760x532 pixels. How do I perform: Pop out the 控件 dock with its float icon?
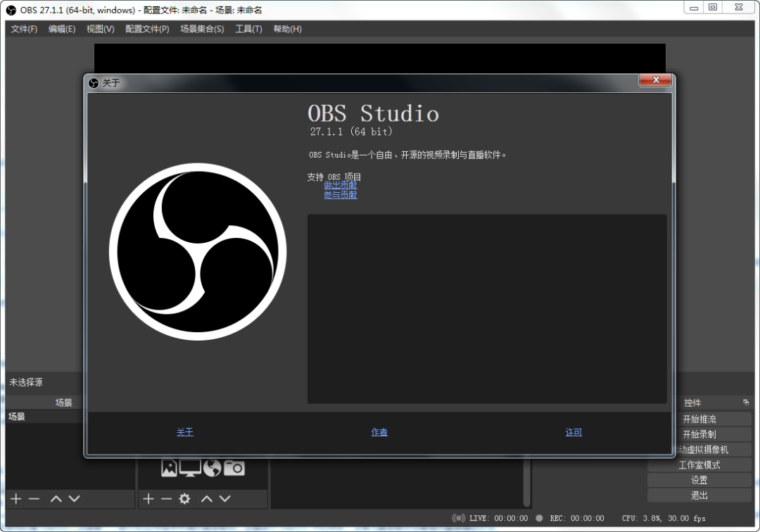pos(746,403)
